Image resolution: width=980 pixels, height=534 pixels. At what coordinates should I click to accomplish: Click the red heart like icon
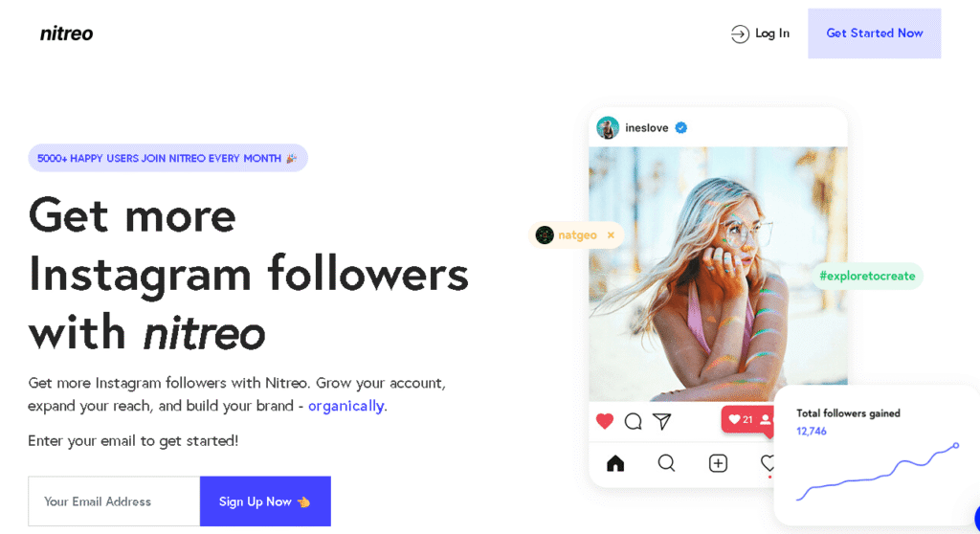[x=605, y=421]
